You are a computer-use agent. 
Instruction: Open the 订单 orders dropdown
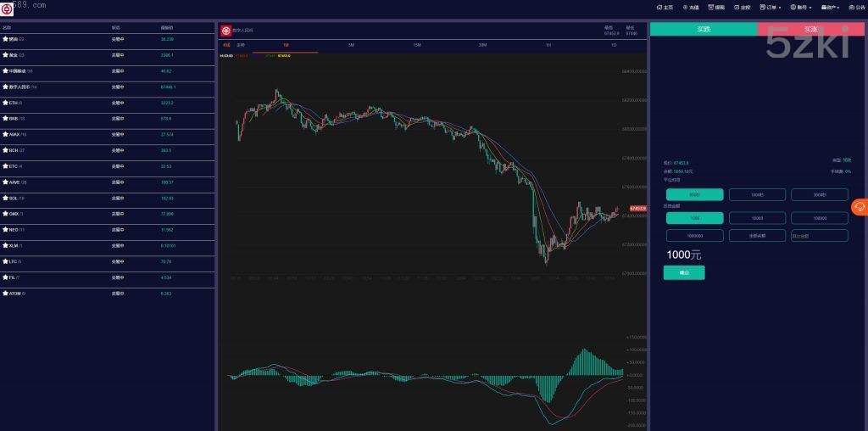[771, 8]
